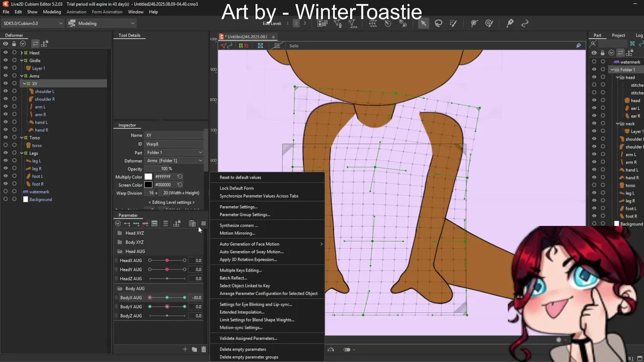
Task: Add two keys to the parameter
Action: [127, 224]
